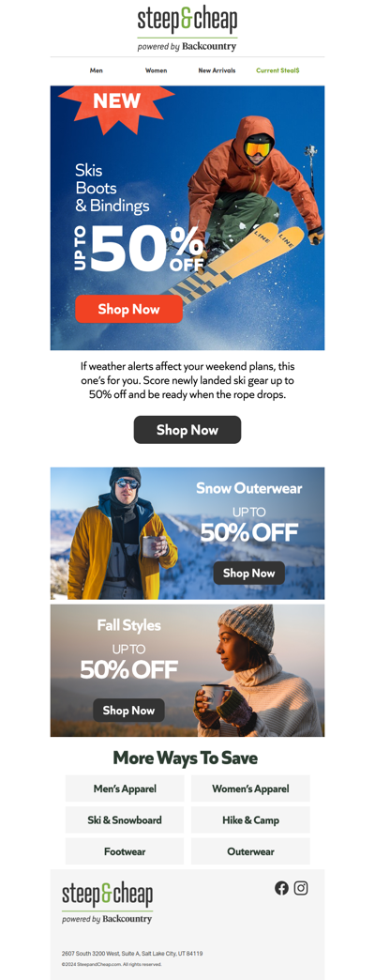Click the Steep & Cheap header logo

tap(187, 29)
